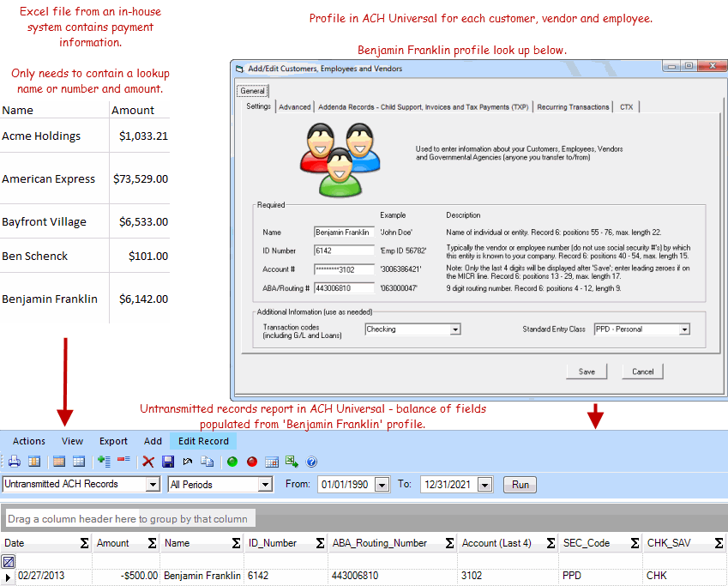The height and width of the screenshot is (586, 728).
Task: Click the Cancel button in the profile dialog
Action: click(642, 372)
